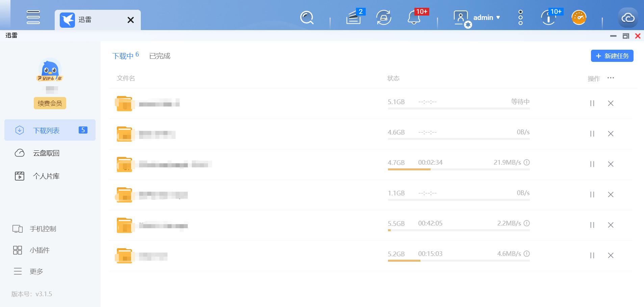The width and height of the screenshot is (644, 307).
Task: Delete the 4.7GB download task
Action: (x=611, y=164)
